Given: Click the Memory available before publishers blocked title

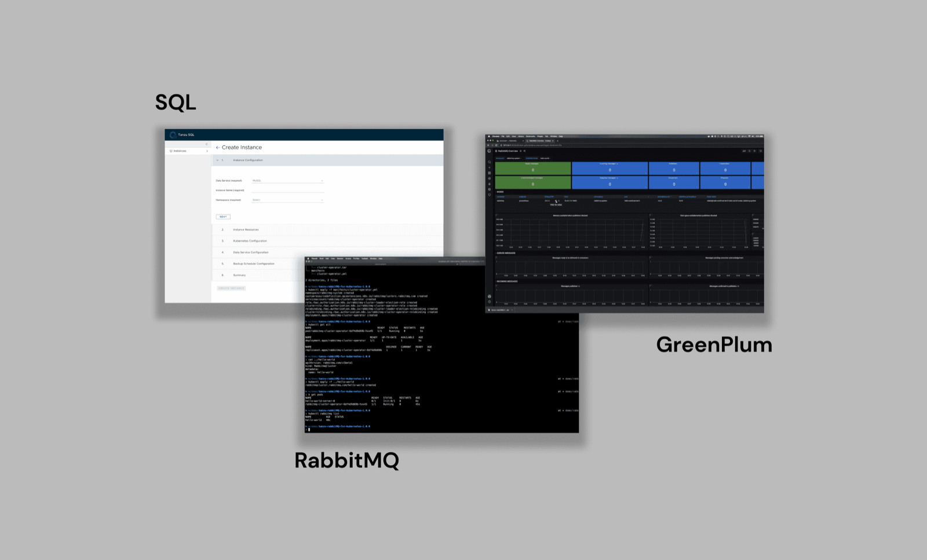Looking at the screenshot, I should (x=570, y=215).
